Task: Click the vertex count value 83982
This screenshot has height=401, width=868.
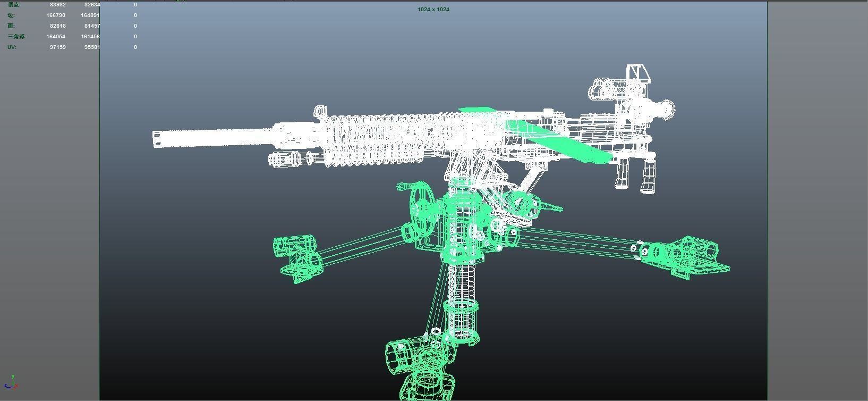Action: 58,5
